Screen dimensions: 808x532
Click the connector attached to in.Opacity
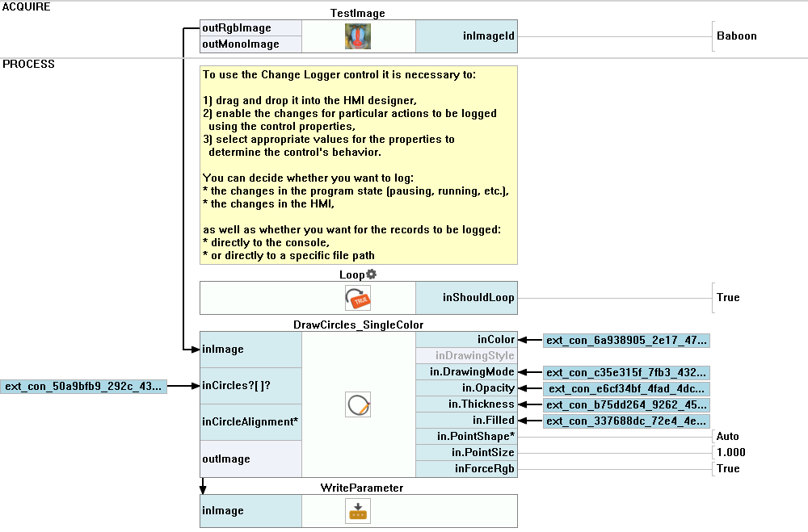tap(626, 389)
